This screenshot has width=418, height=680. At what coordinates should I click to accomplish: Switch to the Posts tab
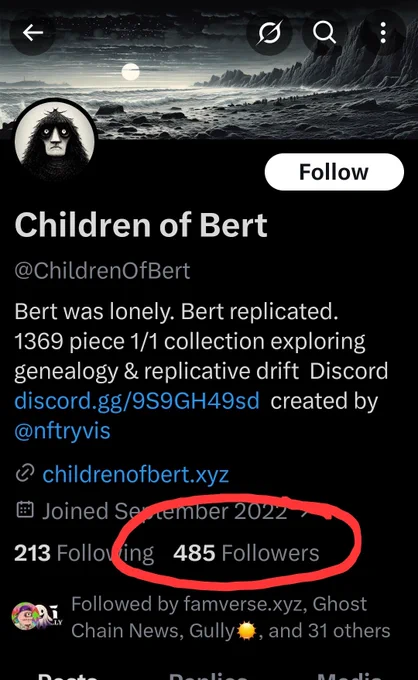coord(68,676)
